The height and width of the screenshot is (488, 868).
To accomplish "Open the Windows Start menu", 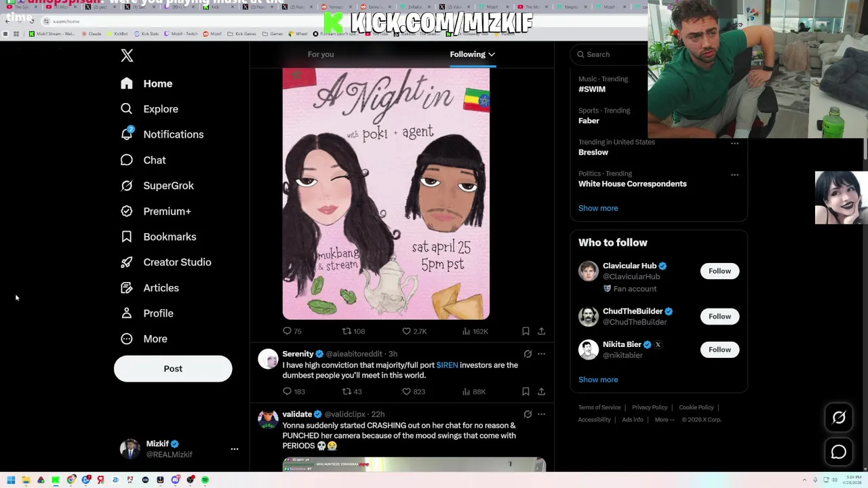I will click(x=11, y=480).
